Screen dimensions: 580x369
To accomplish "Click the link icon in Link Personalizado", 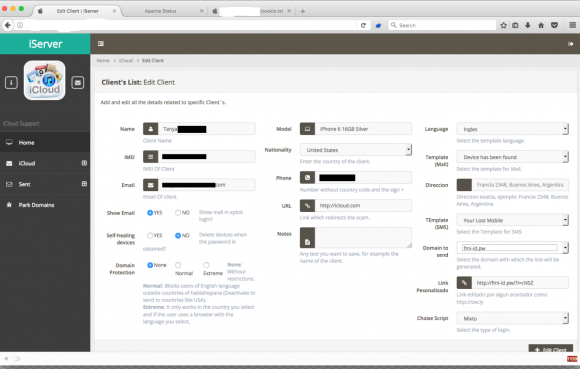I will point(464,283).
